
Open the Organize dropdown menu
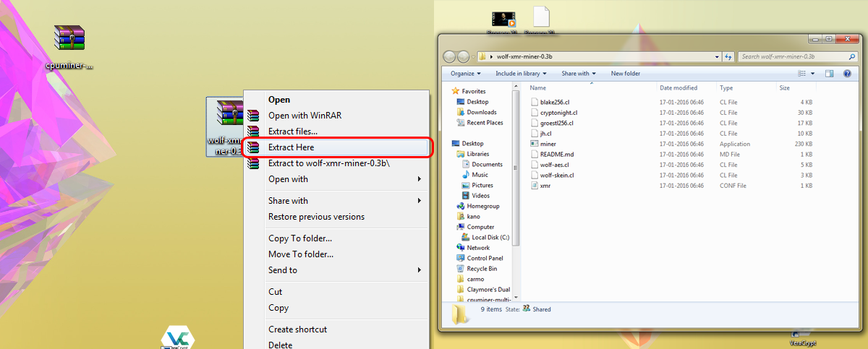tap(466, 73)
